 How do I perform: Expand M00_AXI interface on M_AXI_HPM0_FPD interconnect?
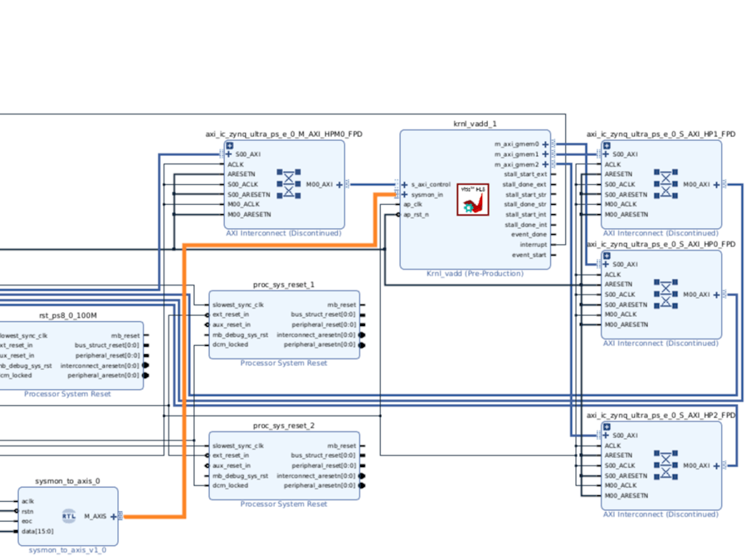[339, 185]
